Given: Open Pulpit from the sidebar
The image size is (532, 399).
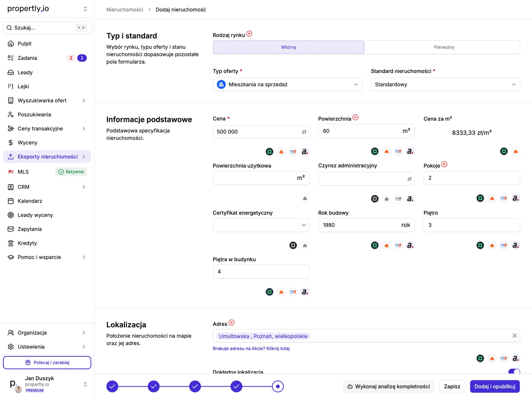Looking at the screenshot, I should [x=47, y=44].
